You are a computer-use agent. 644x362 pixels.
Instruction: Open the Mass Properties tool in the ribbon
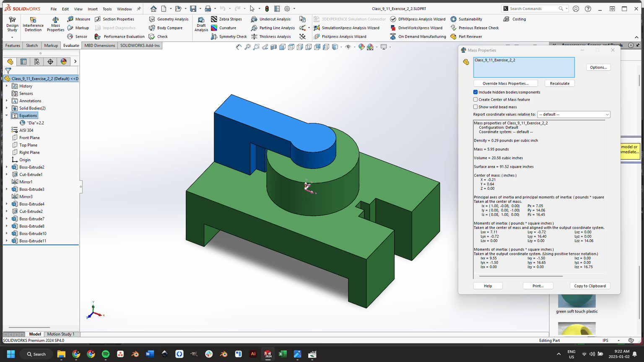[55, 24]
